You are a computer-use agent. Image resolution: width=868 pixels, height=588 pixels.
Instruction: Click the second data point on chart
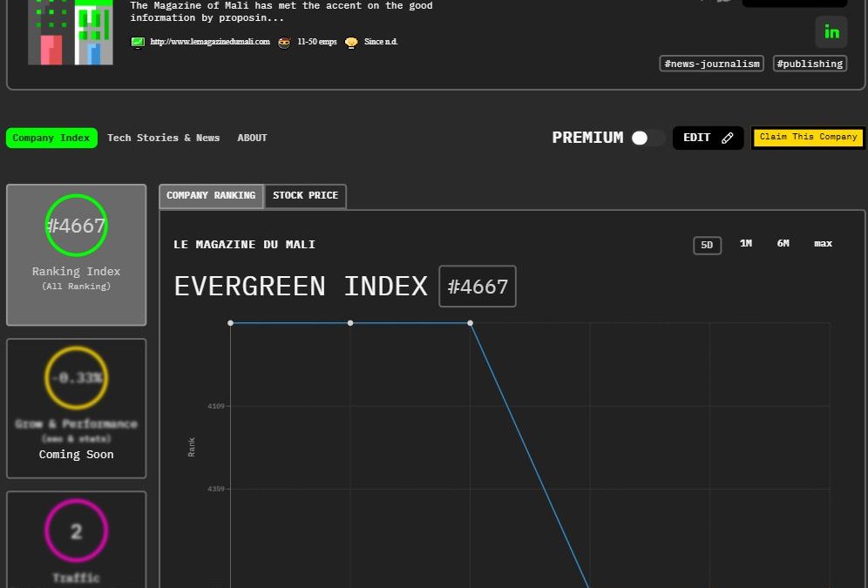tap(349, 323)
